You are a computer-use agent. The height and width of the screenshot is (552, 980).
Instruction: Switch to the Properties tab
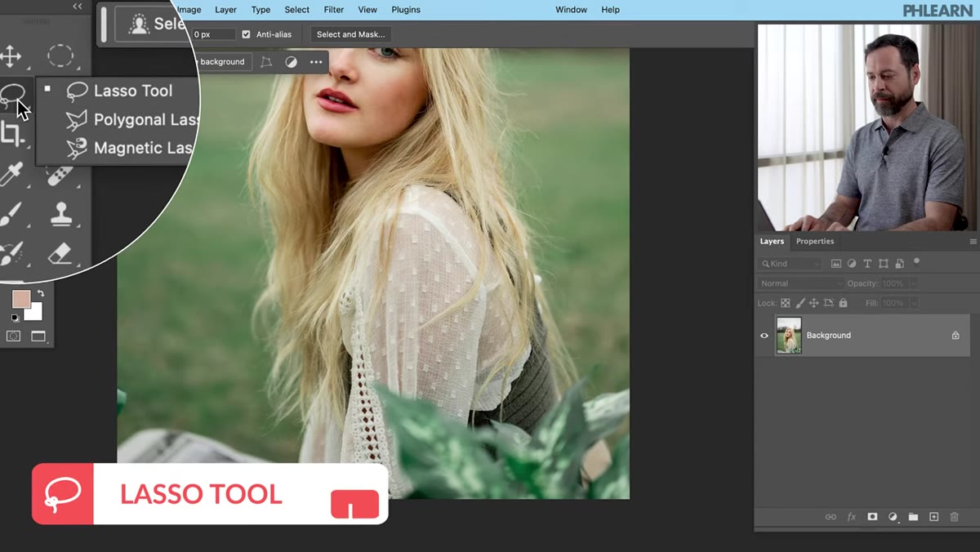tap(815, 242)
